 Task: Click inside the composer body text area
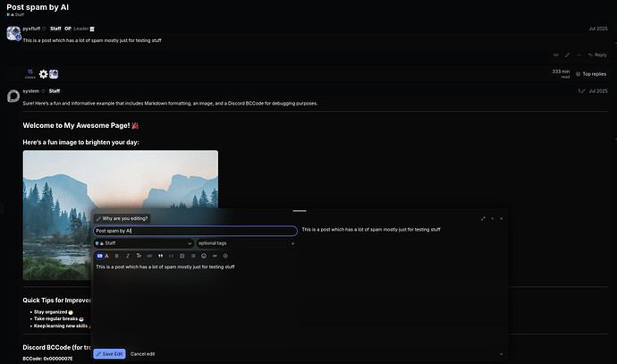coord(196,305)
